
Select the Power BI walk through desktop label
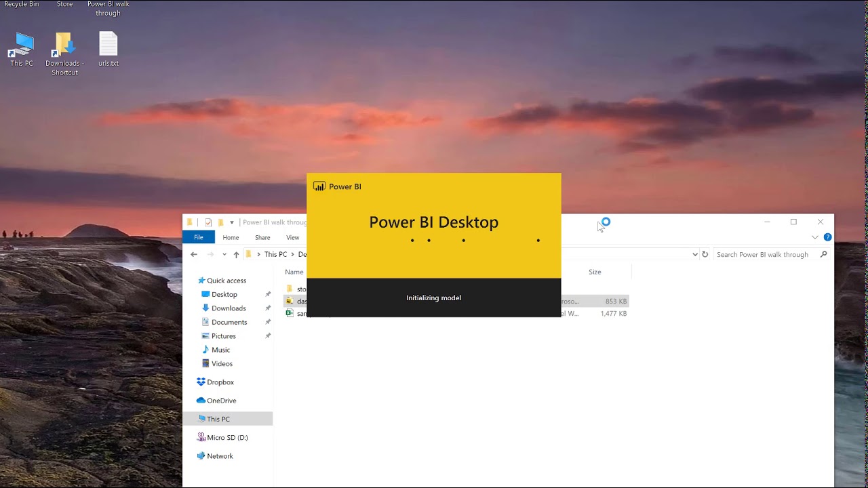point(108,8)
